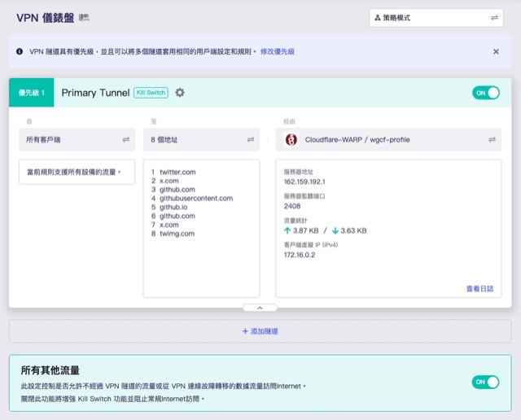Click githubusercontent.com entry
The image size is (521, 420).
(196, 199)
